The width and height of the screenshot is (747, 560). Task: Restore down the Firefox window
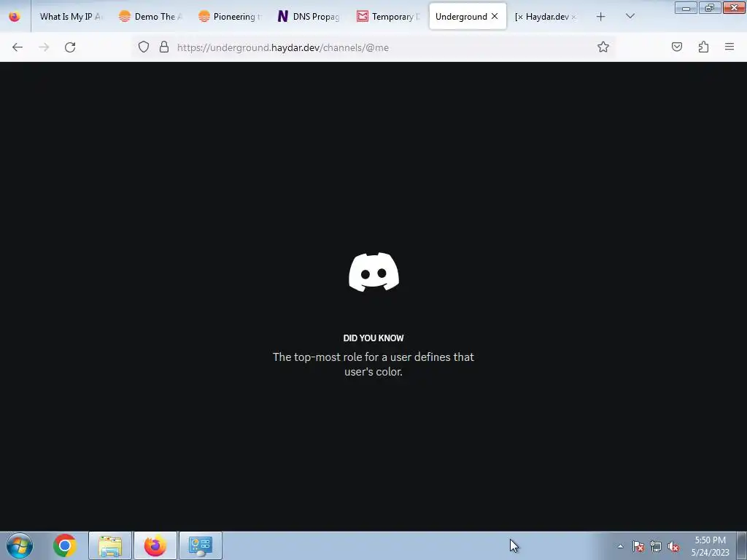pyautogui.click(x=710, y=7)
